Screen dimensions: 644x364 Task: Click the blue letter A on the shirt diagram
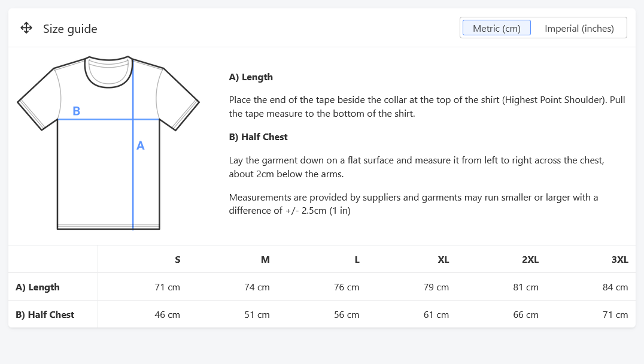point(140,145)
